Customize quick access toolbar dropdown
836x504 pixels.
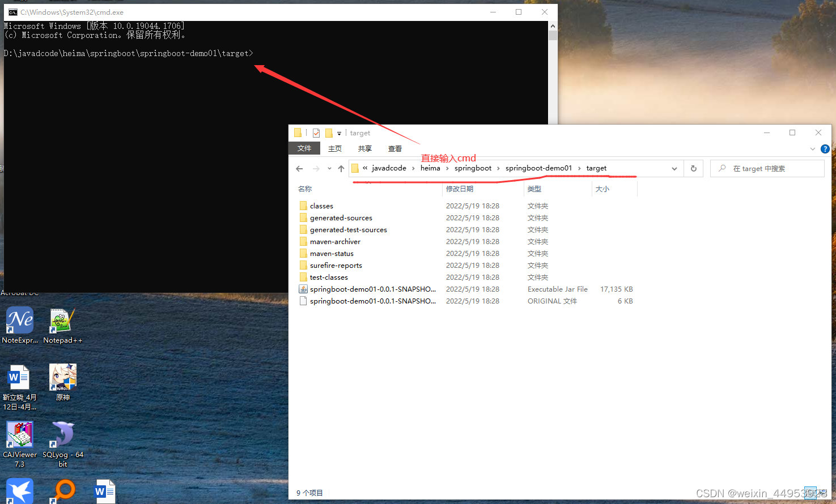point(339,134)
